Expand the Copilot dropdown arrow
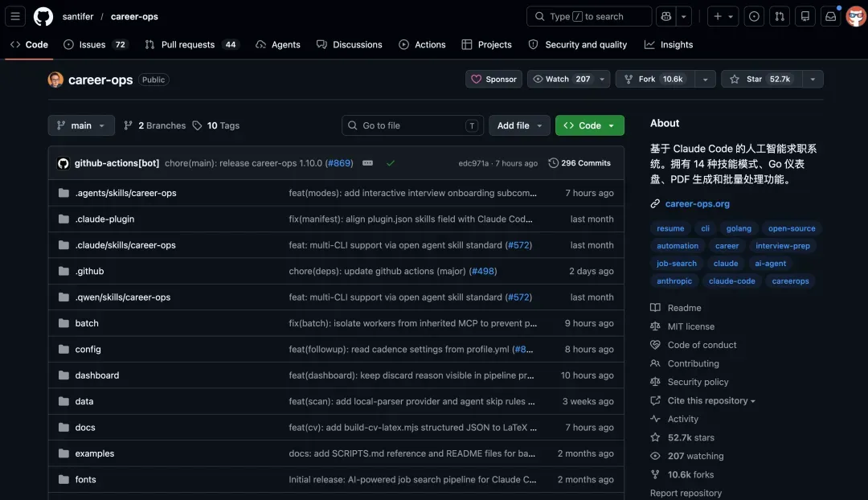 (x=684, y=17)
